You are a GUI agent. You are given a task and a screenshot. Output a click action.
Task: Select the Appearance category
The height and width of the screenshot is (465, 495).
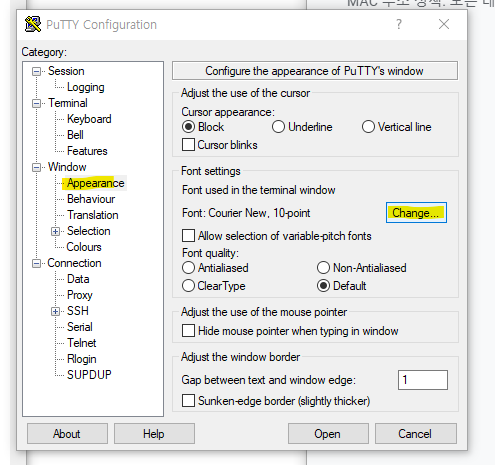pyautogui.click(x=95, y=183)
